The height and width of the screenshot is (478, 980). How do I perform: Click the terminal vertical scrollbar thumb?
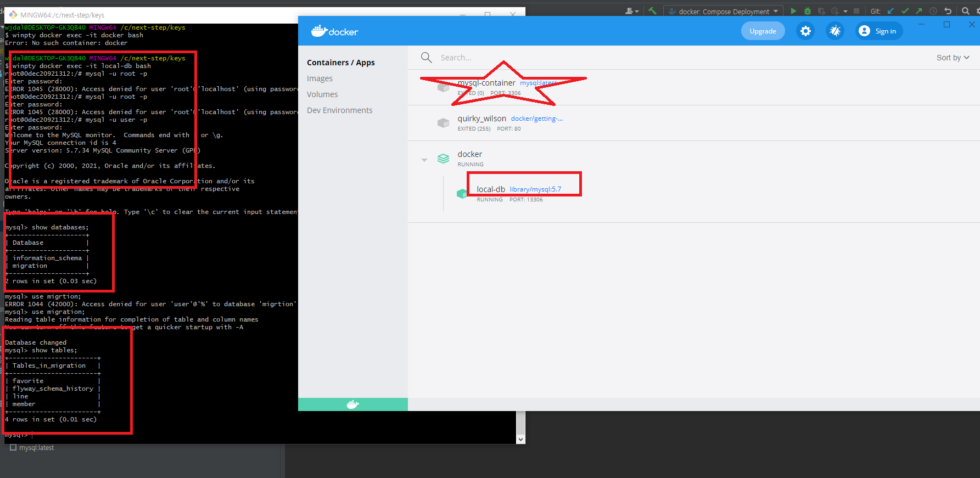[x=520, y=421]
